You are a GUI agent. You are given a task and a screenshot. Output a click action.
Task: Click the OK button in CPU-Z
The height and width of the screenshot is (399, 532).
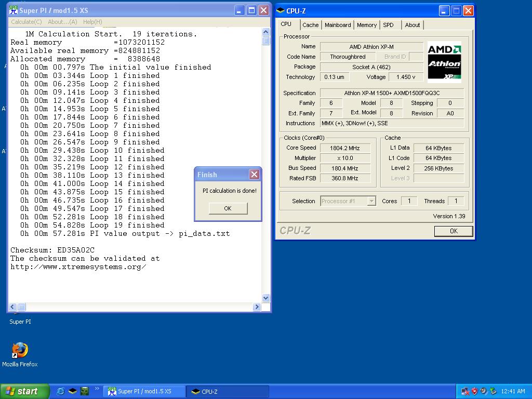[454, 231]
